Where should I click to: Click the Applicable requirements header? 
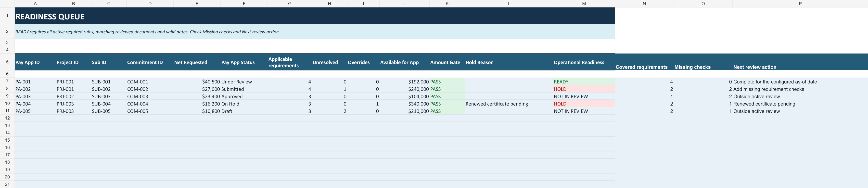click(x=290, y=62)
